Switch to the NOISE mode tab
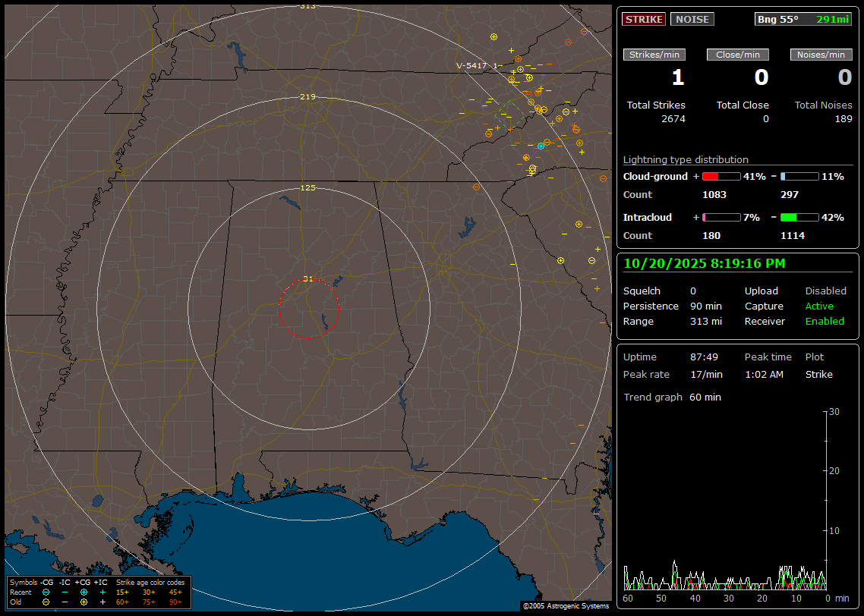The height and width of the screenshot is (616, 864). [x=692, y=19]
